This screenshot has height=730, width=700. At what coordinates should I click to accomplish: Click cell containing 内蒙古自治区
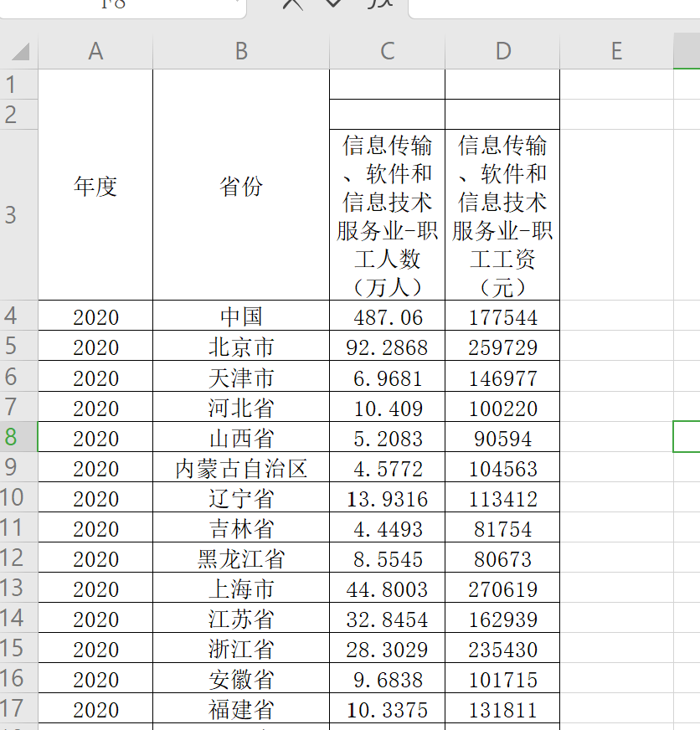[241, 467]
